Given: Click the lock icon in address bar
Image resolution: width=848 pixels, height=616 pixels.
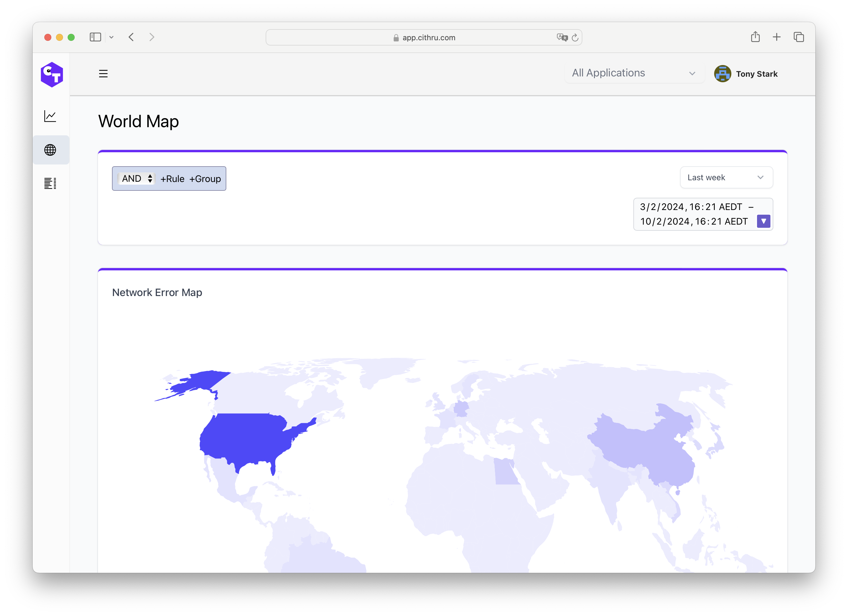Looking at the screenshot, I should (x=396, y=38).
